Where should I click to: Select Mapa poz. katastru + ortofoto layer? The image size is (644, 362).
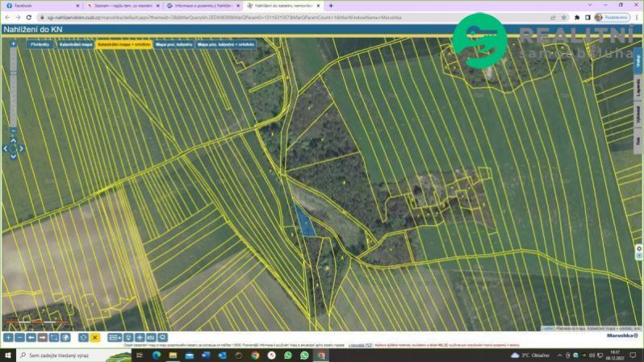point(227,45)
